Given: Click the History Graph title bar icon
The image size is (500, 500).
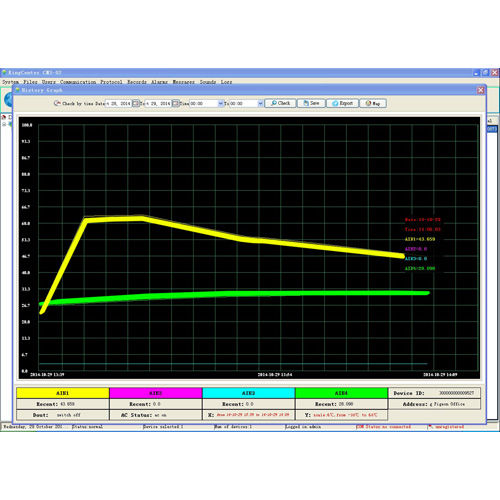Looking at the screenshot, I should coord(18,90).
